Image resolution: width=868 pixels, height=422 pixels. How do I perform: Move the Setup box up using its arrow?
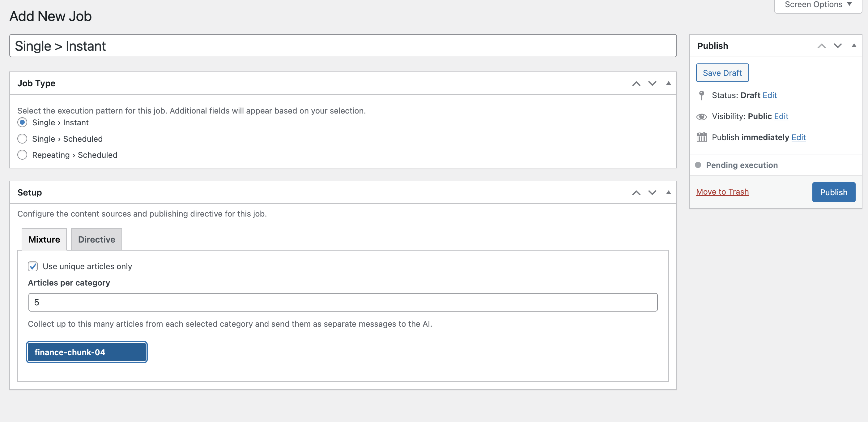636,193
